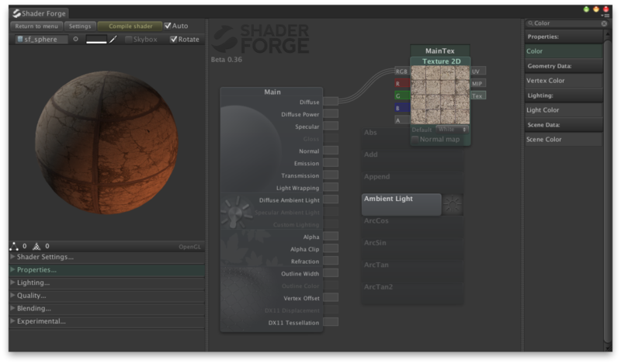Viewport: 621px width, 364px height.
Task: Click the Alpha input slot
Action: (x=331, y=237)
